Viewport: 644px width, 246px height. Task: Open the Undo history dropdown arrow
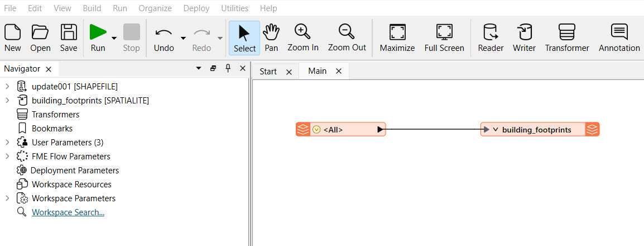(183, 38)
